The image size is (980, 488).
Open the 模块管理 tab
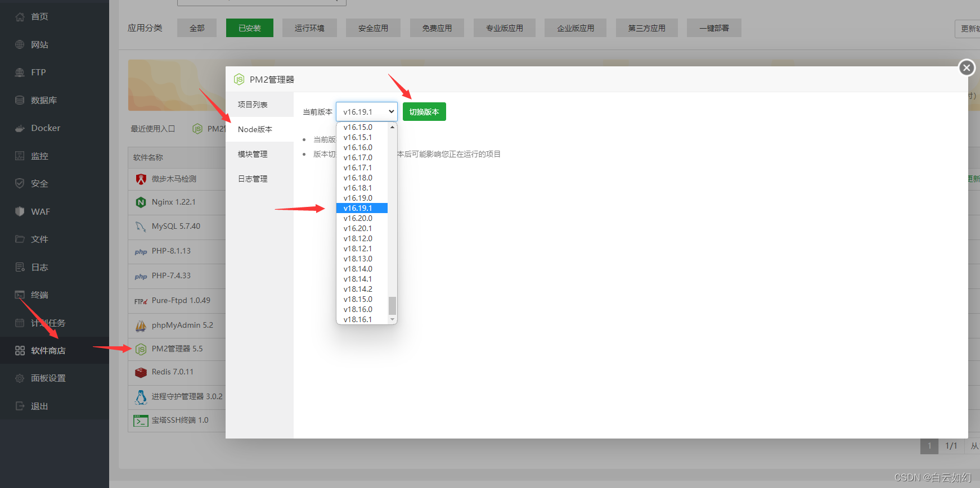pos(259,154)
